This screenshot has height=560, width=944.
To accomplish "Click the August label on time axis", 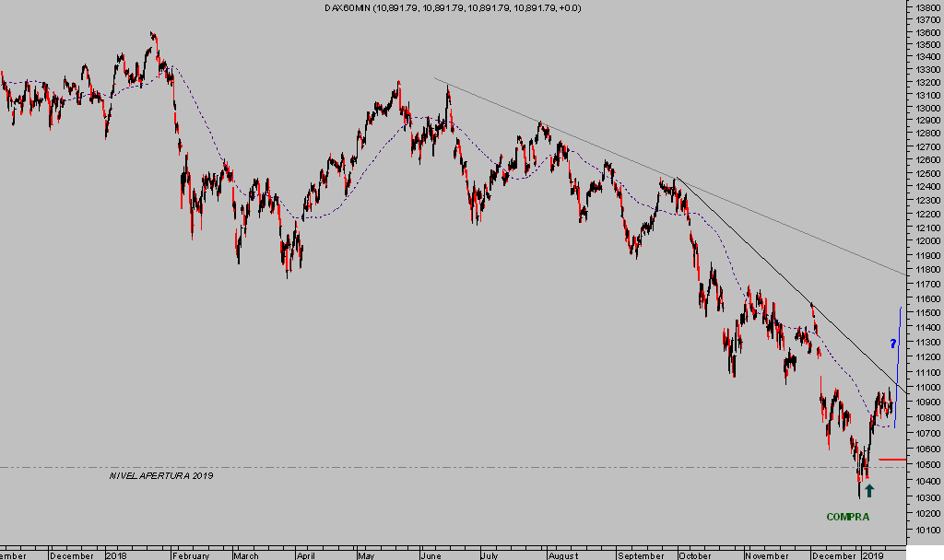I will 561,555.
